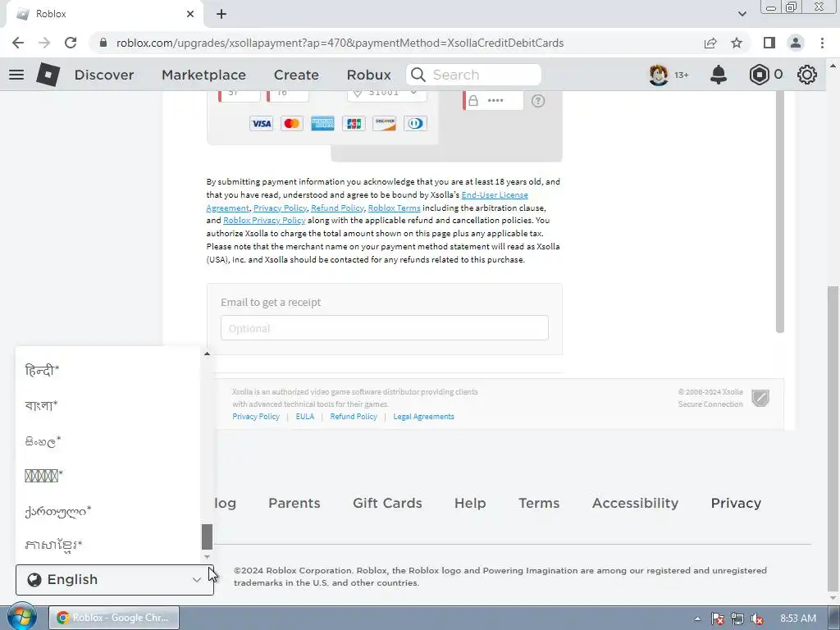Click the Roblox search box

point(473,75)
